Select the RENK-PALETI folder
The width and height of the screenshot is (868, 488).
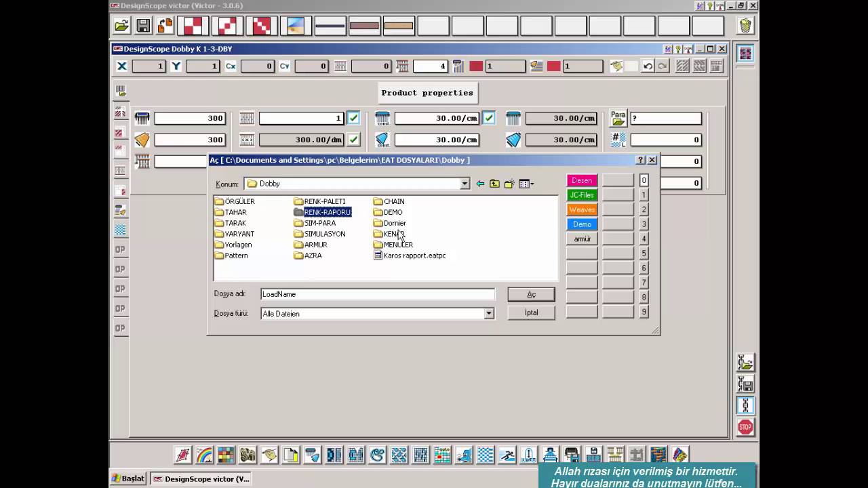click(x=319, y=201)
